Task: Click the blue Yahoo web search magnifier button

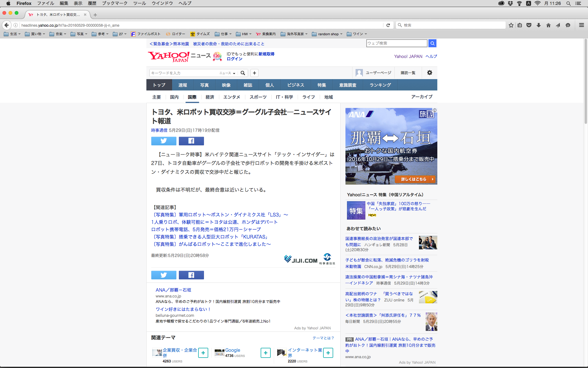Action: (x=432, y=43)
